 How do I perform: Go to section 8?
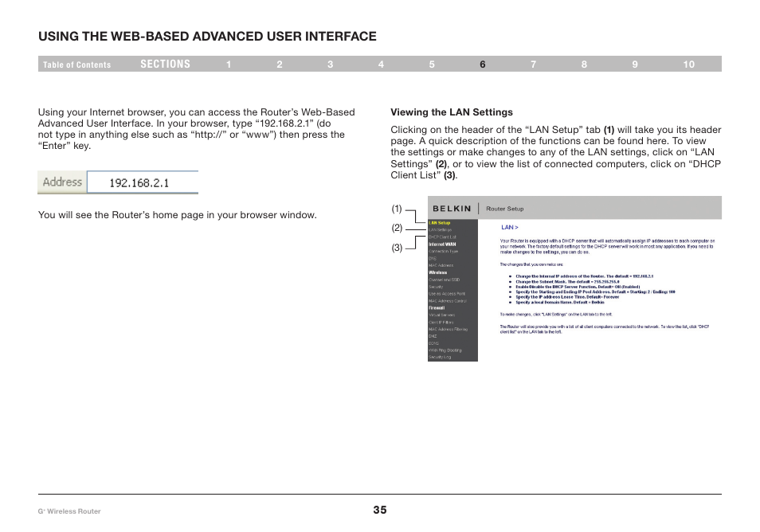tap(584, 65)
